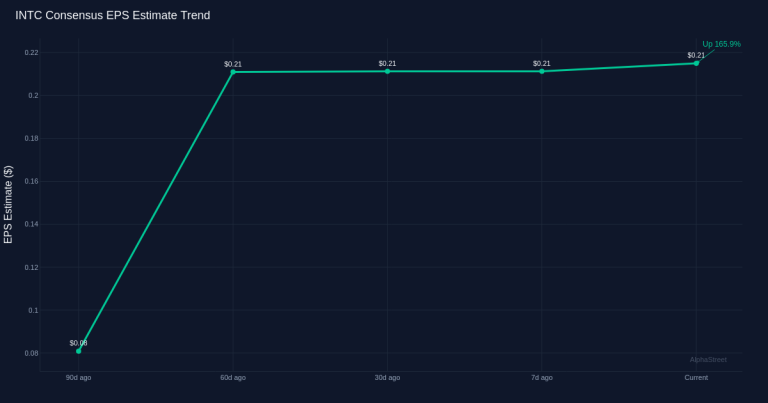Click the 90d ago data point marker

pos(78,351)
